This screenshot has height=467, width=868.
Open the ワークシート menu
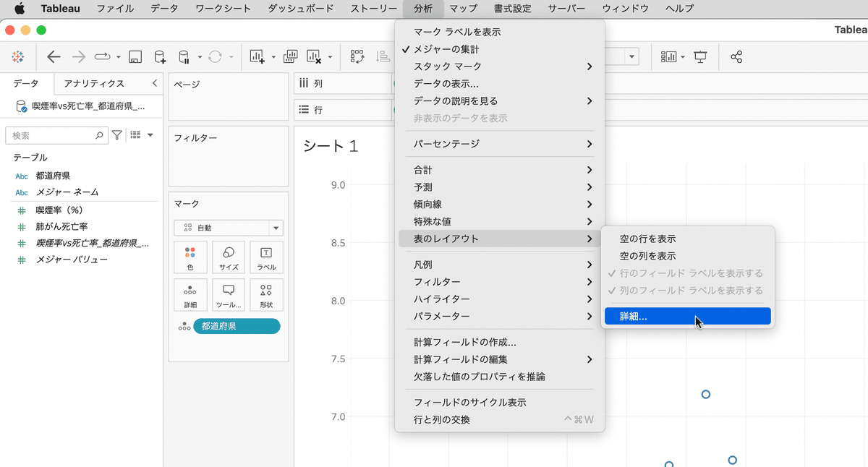(224, 9)
